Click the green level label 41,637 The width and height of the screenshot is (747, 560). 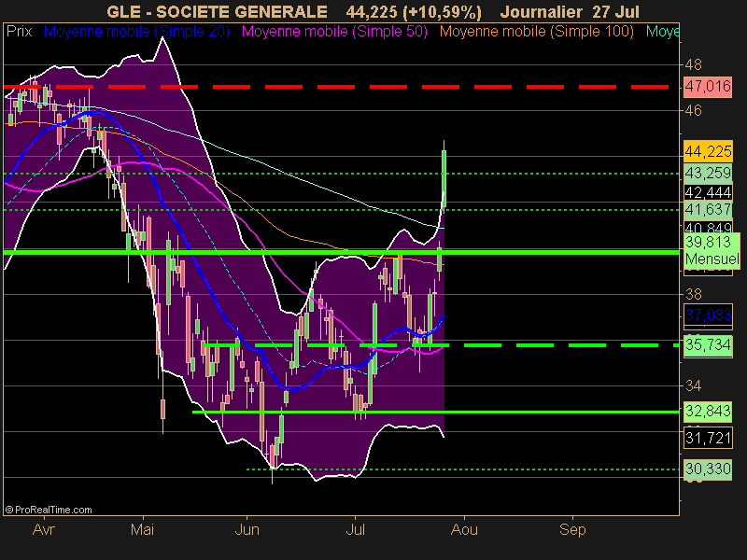(x=708, y=209)
